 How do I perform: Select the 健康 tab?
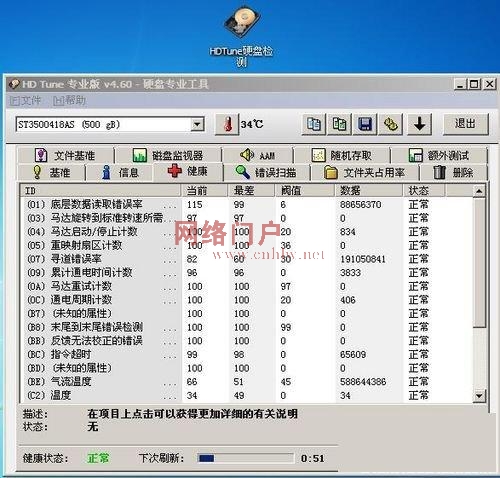coord(188,171)
